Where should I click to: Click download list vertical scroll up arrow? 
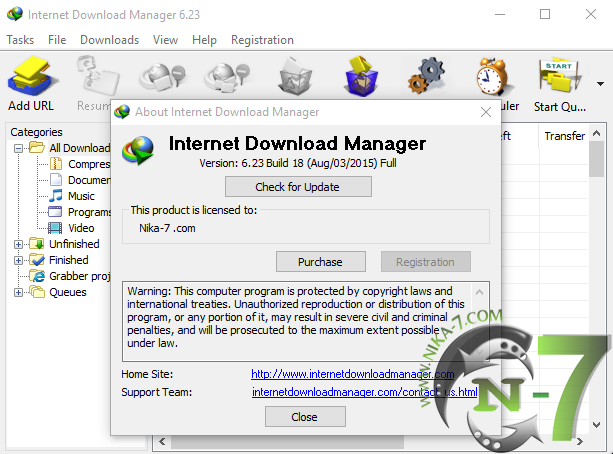point(596,133)
